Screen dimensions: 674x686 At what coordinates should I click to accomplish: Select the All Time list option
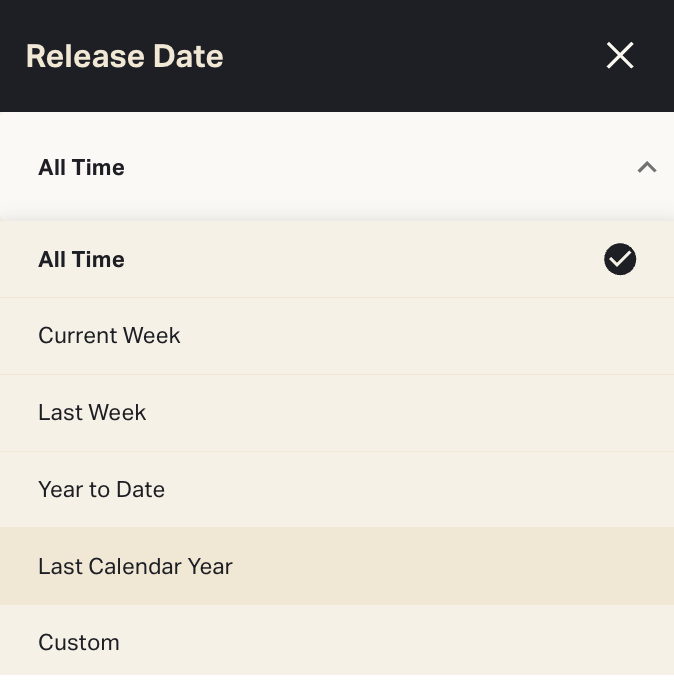[81, 260]
